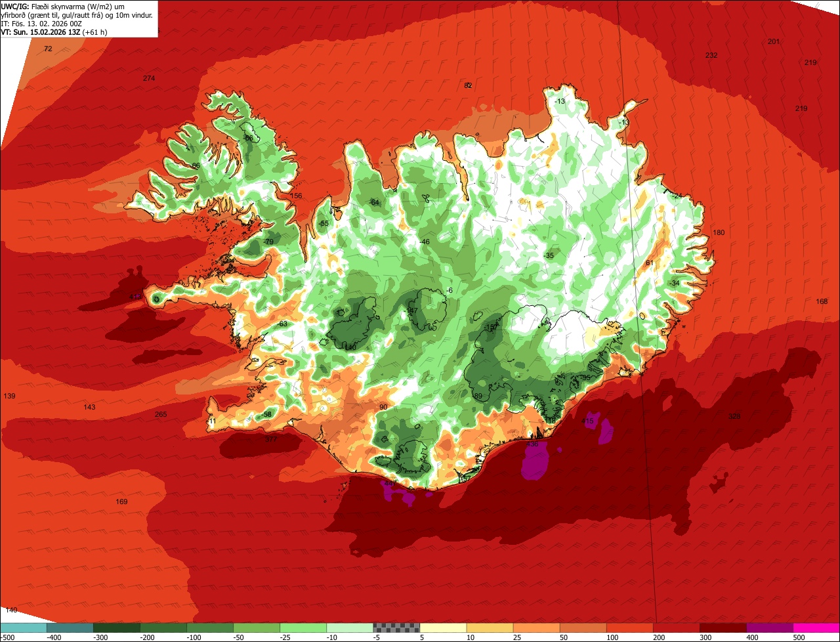Click the checkered swatch between -5 and 5

click(396, 628)
